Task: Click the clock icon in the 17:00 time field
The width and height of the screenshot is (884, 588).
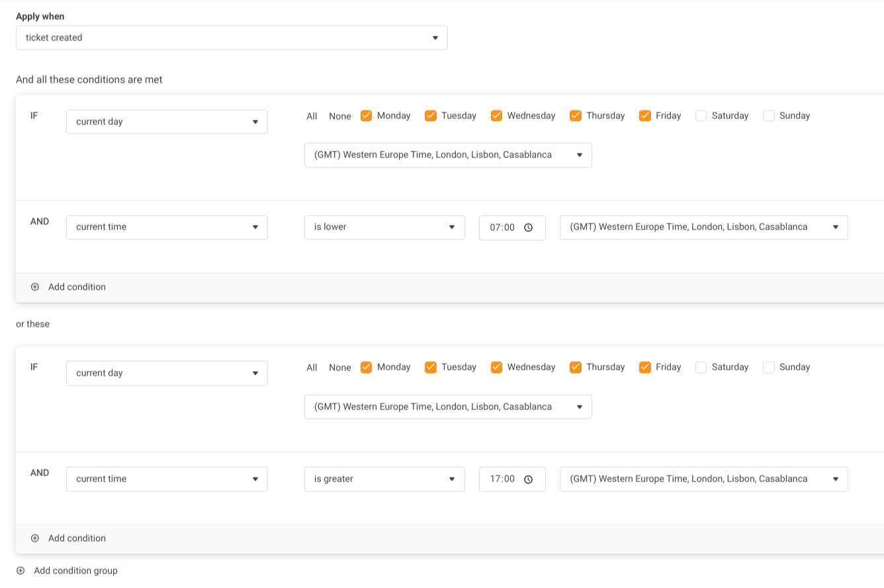Action: coord(528,480)
